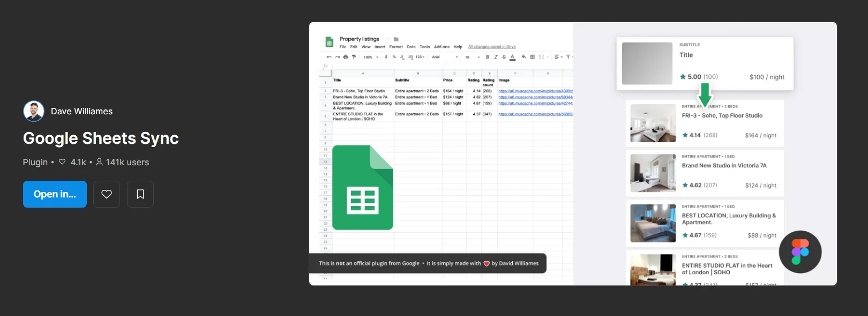The width and height of the screenshot is (868, 316).
Task: Click FRI-3 Soho listing card photo
Action: 653,123
